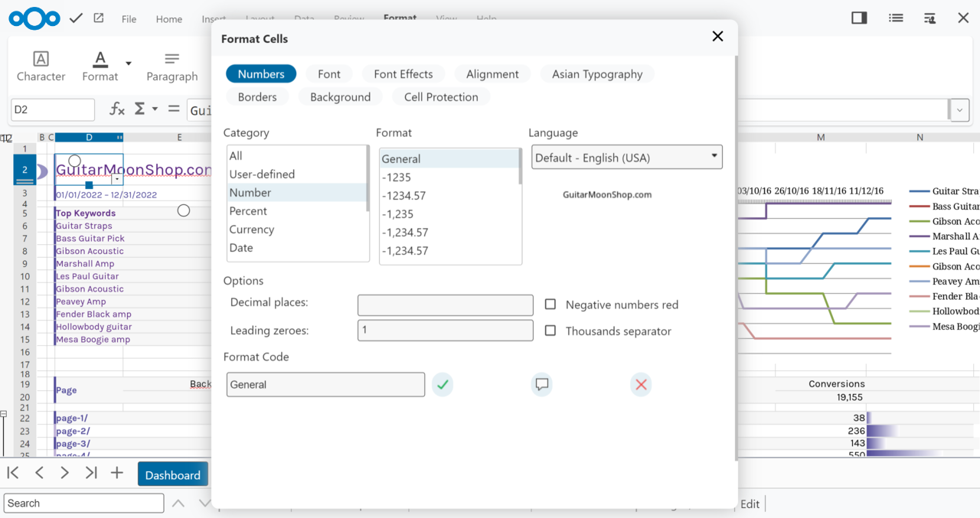Open the Language dropdown
The width and height of the screenshot is (980, 518).
(x=627, y=158)
